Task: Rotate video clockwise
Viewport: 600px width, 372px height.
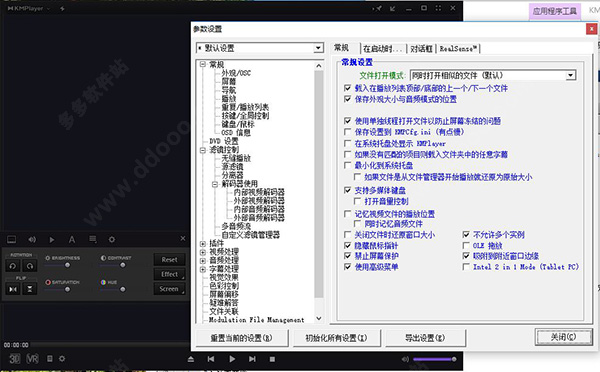Action: (x=29, y=265)
